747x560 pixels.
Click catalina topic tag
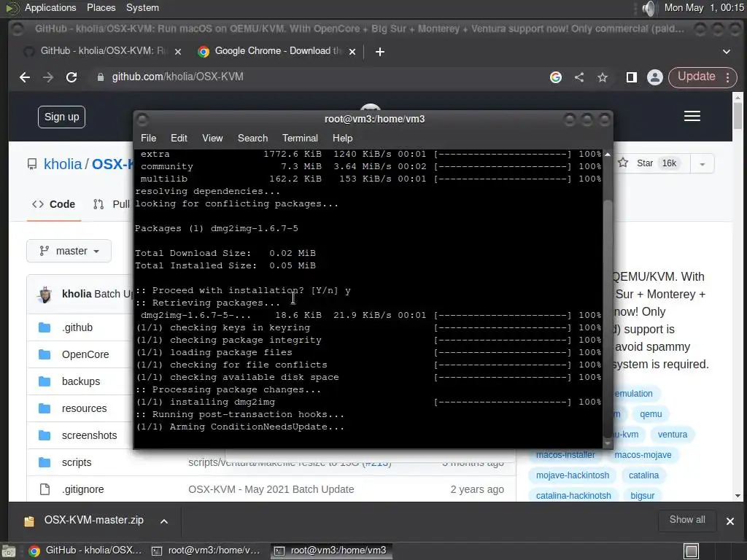pos(643,475)
